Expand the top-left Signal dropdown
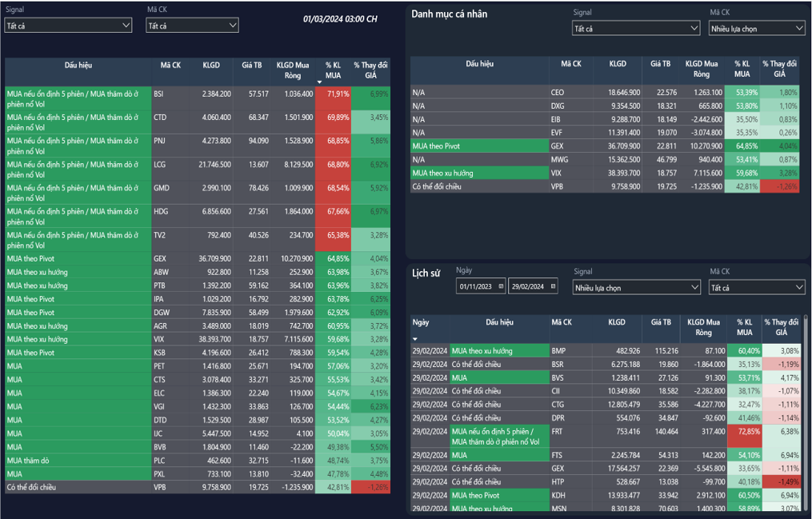Image resolution: width=812 pixels, height=519 pixels. pos(126,26)
